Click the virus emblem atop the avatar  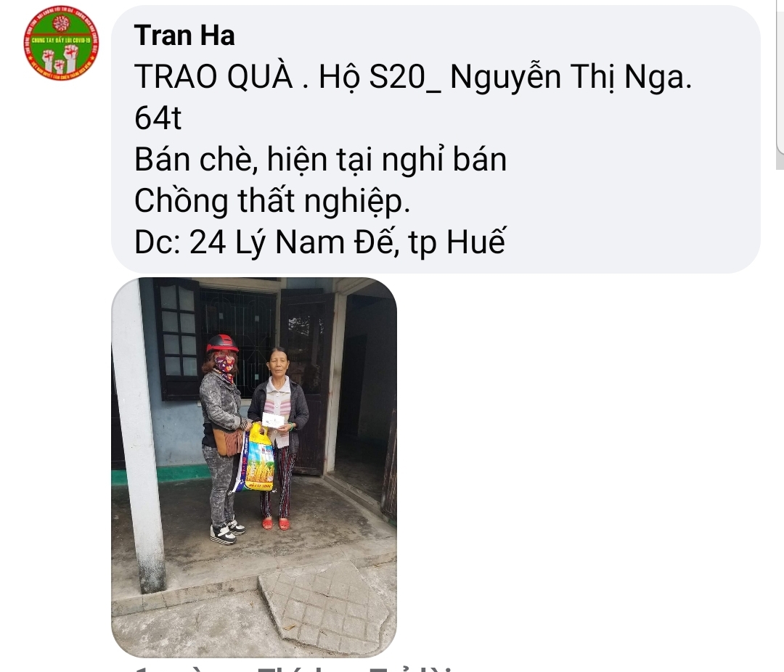point(61,22)
